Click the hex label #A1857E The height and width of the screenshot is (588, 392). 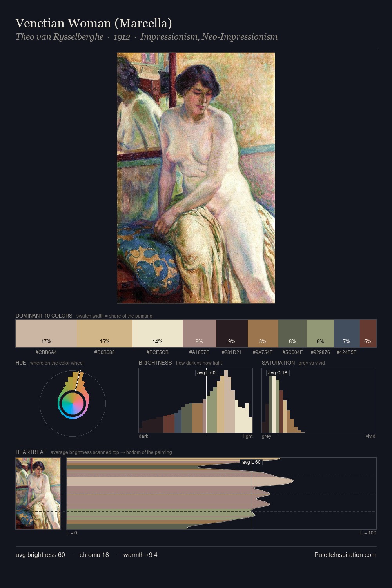(x=200, y=352)
